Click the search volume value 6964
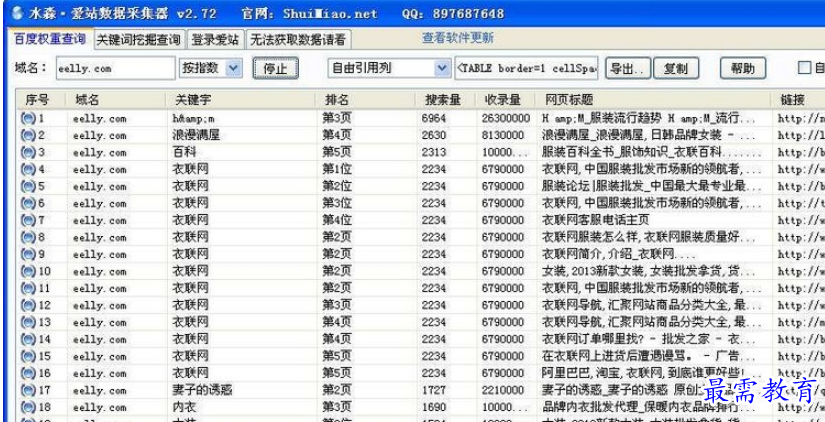The image size is (825, 422). 434,118
